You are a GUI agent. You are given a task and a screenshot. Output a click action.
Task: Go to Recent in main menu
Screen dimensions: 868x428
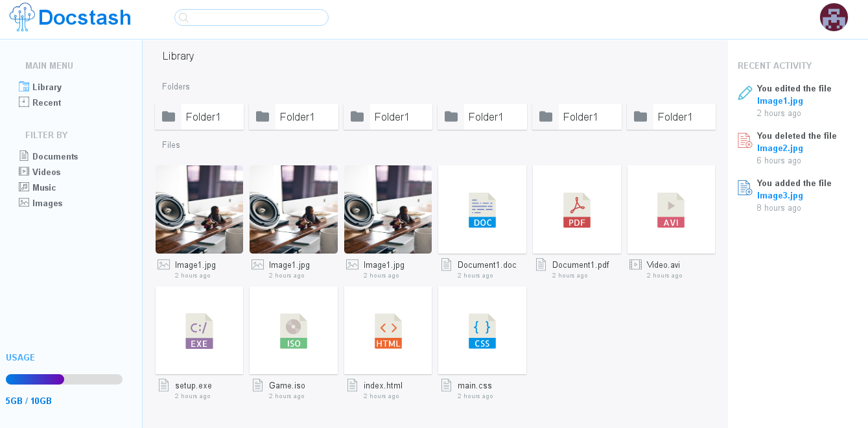(47, 102)
